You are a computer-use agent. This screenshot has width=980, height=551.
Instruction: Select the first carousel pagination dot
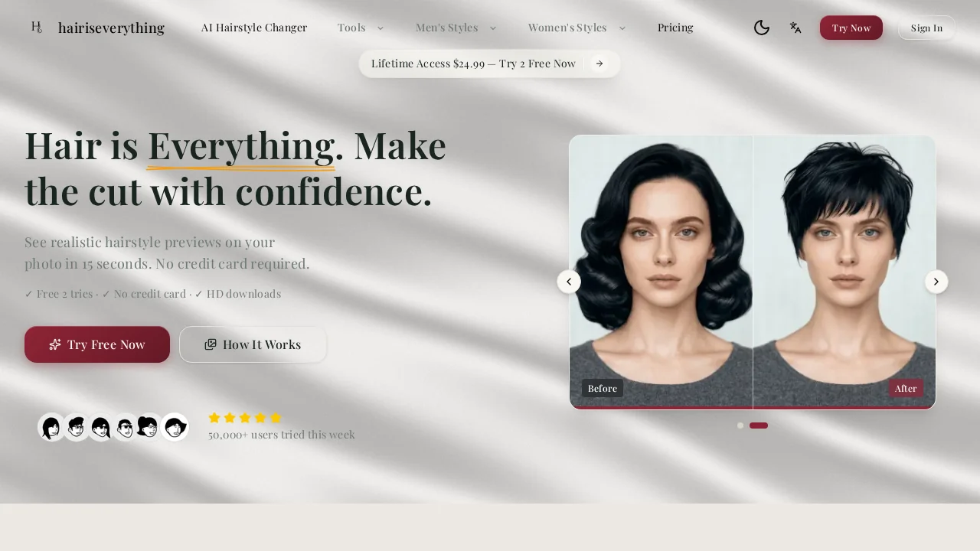(x=740, y=425)
